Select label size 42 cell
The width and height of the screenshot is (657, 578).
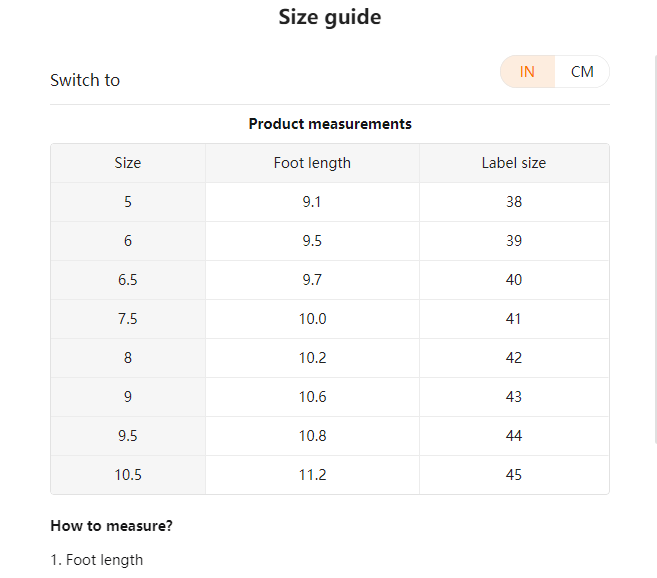[514, 358]
